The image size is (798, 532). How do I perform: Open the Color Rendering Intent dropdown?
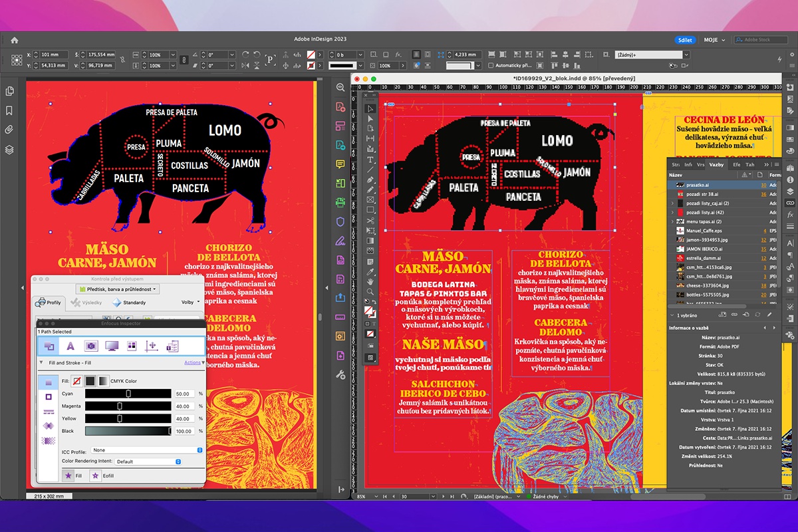(148, 461)
